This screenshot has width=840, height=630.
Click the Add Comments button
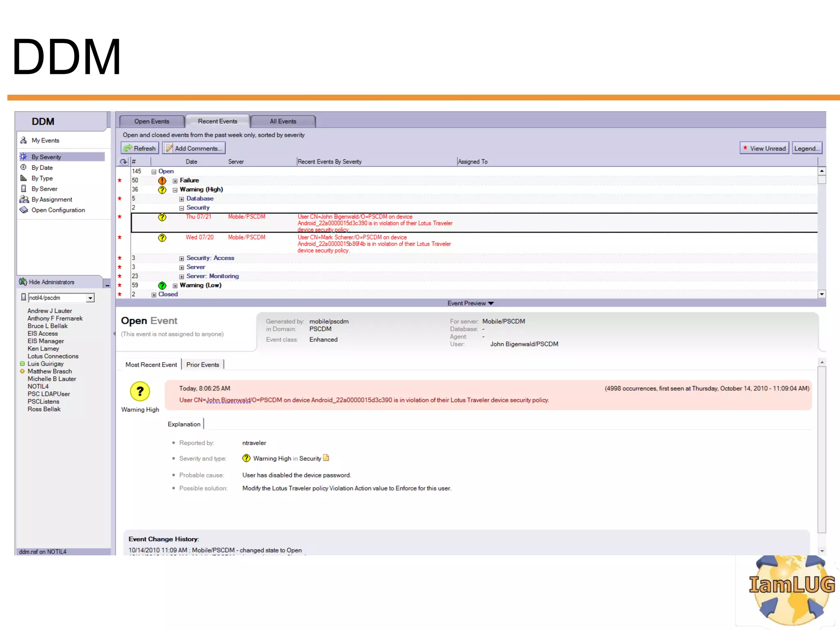194,148
